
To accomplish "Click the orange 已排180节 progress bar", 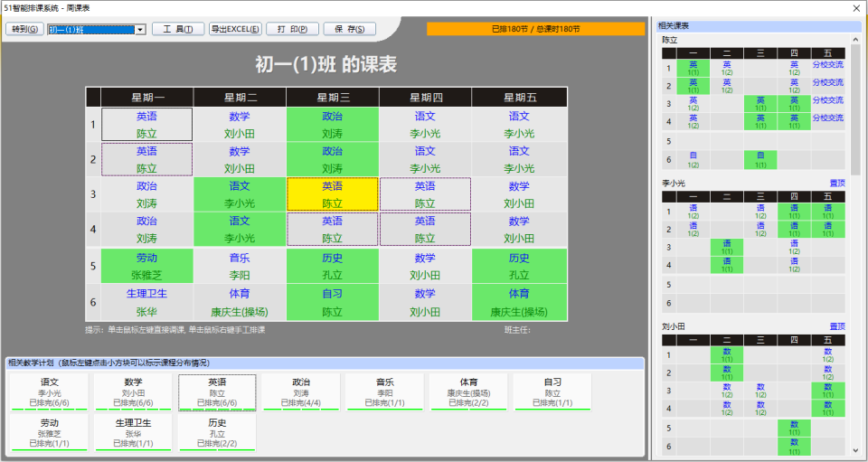I will (x=535, y=29).
